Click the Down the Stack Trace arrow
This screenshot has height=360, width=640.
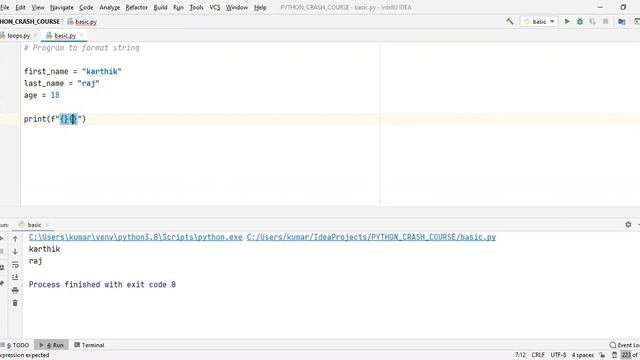coord(15,251)
